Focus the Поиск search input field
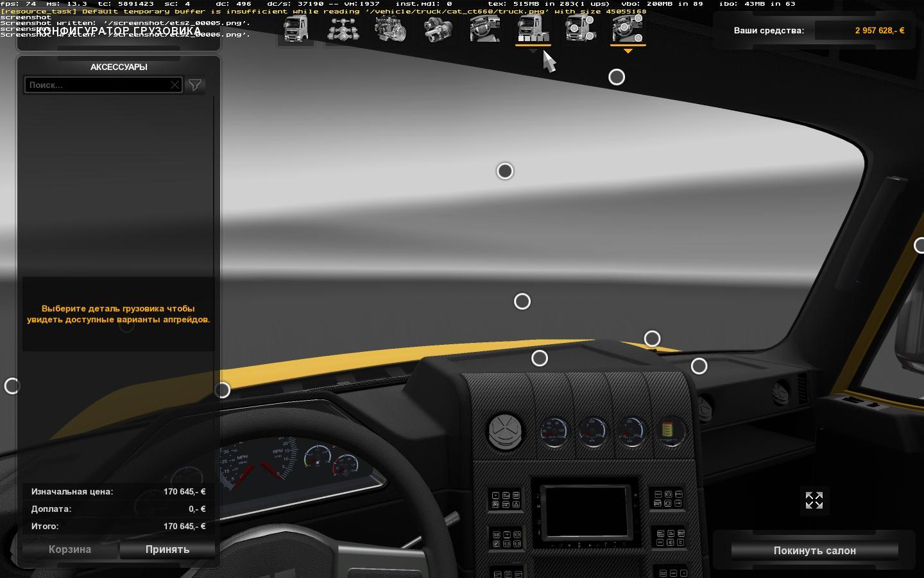Screen dimensions: 924x578 tap(96, 85)
